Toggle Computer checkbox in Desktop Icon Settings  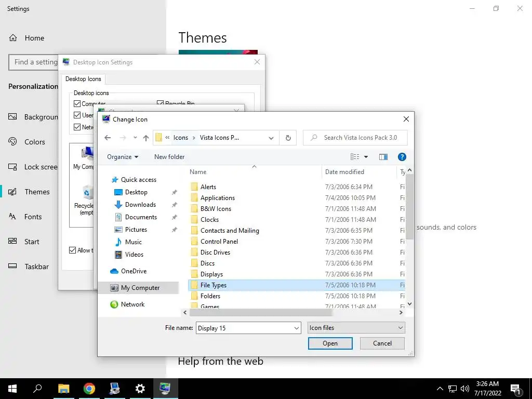77,103
